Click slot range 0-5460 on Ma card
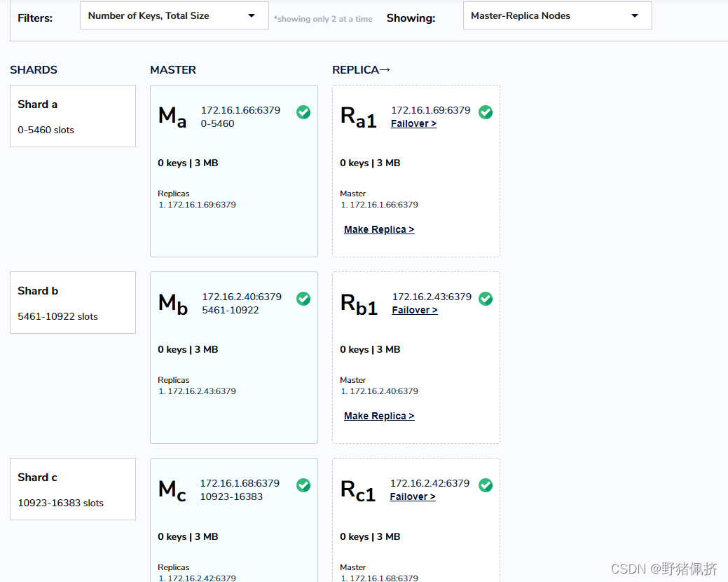 coord(217,123)
